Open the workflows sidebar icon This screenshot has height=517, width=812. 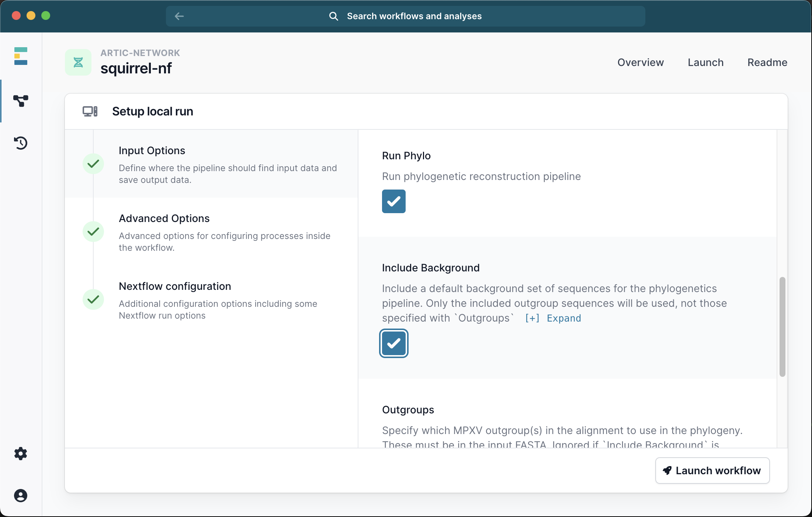click(x=21, y=101)
